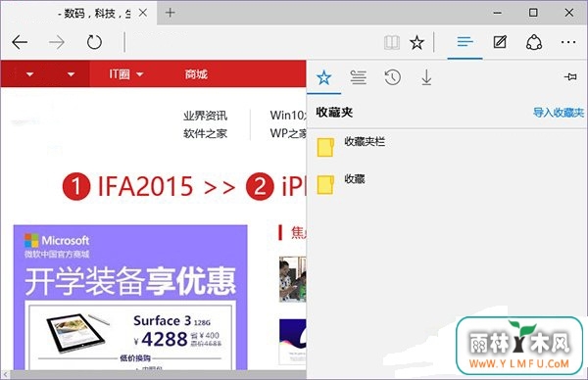This screenshot has width=588, height=380.
Task: Open the Downloads tab in Hub
Action: tap(426, 77)
